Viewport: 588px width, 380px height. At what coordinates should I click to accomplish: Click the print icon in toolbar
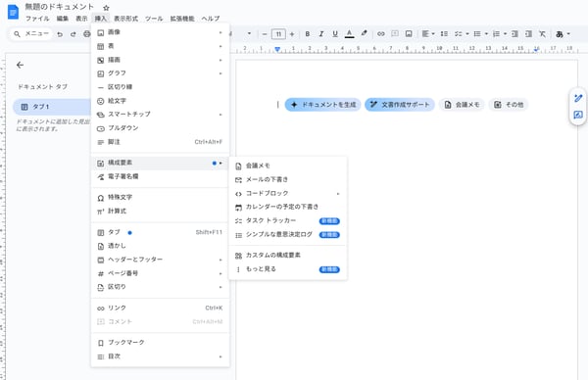click(x=86, y=34)
